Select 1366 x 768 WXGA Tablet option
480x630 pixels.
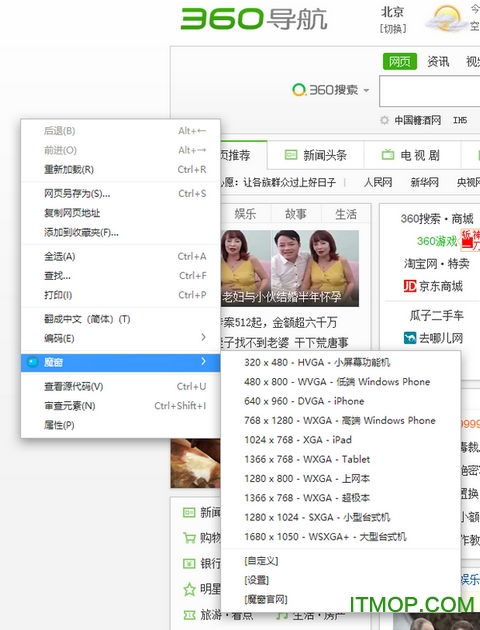(x=341, y=459)
